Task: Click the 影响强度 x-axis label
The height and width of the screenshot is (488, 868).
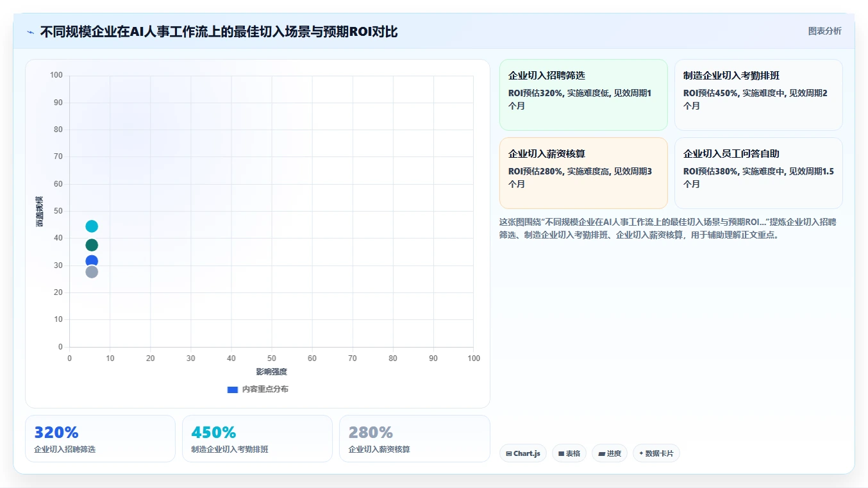Action: tap(271, 372)
